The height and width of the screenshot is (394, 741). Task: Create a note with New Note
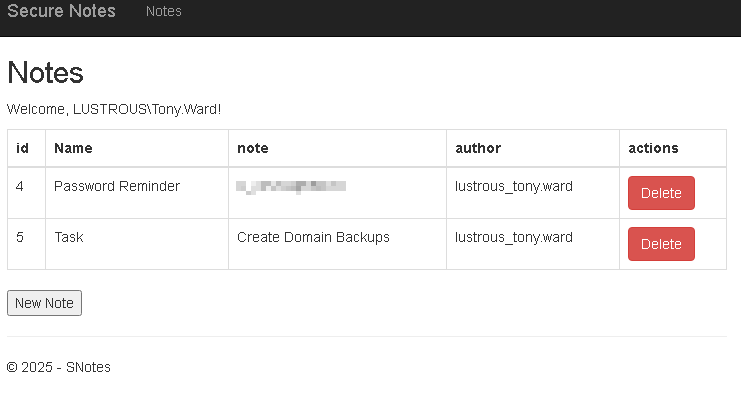click(44, 303)
